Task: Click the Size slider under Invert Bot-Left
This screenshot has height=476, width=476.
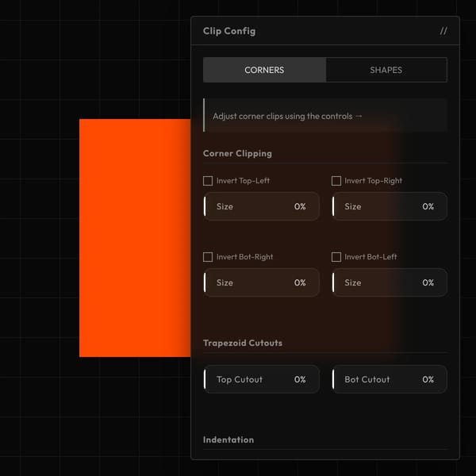Action: [390, 282]
